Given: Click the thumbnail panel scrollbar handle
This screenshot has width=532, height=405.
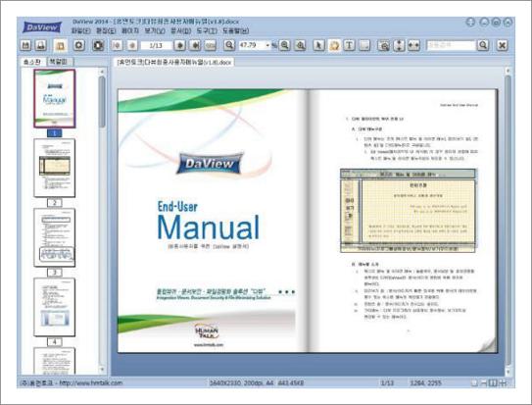Looking at the screenshot, I should click(102, 102).
